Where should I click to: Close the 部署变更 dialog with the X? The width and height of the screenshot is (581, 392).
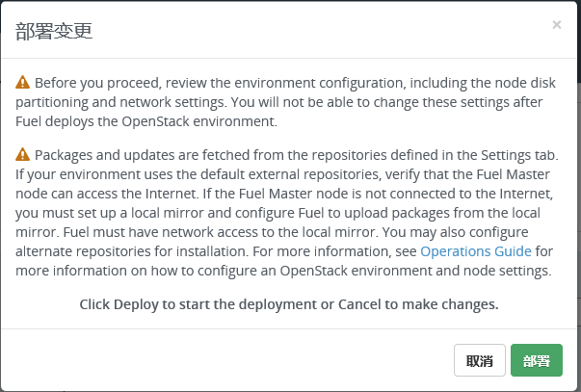[x=557, y=25]
